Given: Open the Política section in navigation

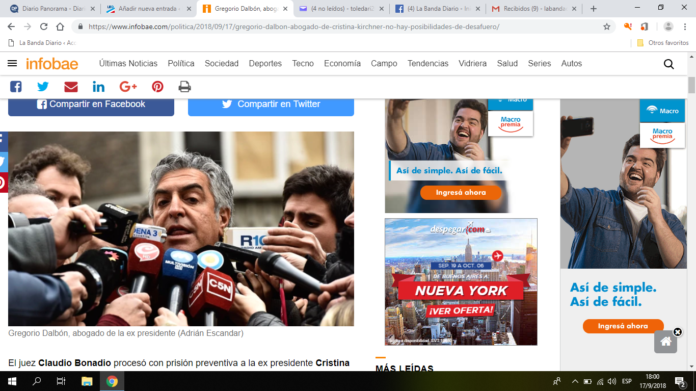Looking at the screenshot, I should [x=181, y=63].
